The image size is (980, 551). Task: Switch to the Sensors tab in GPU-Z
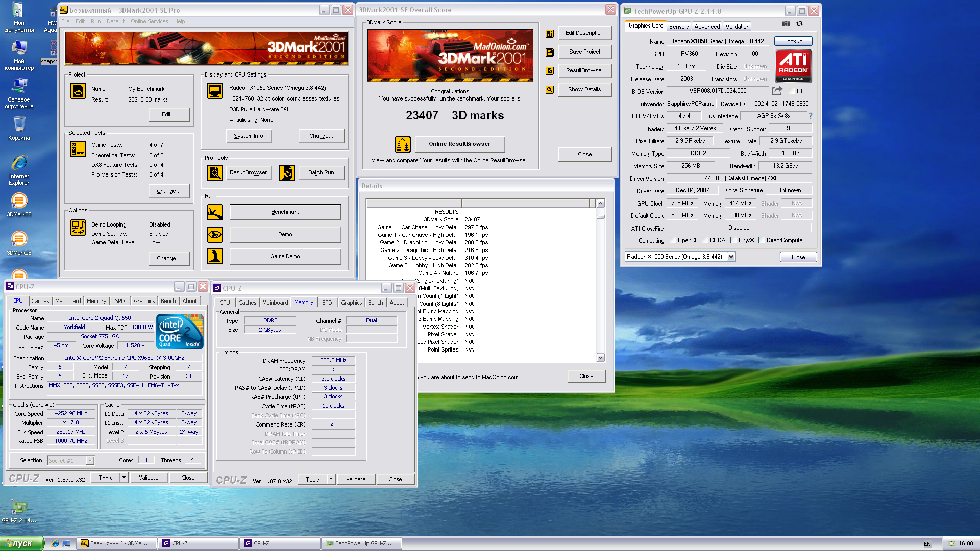click(679, 27)
